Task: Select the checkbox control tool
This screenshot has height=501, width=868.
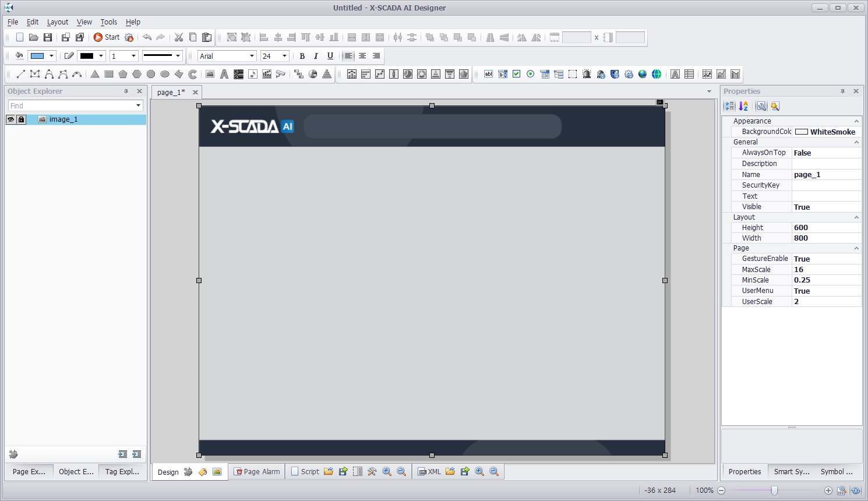Action: (x=517, y=74)
